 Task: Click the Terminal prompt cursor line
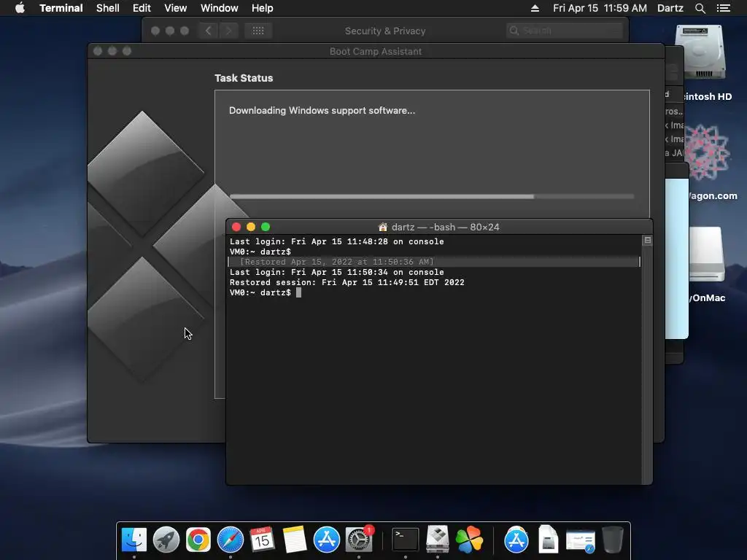tap(266, 292)
